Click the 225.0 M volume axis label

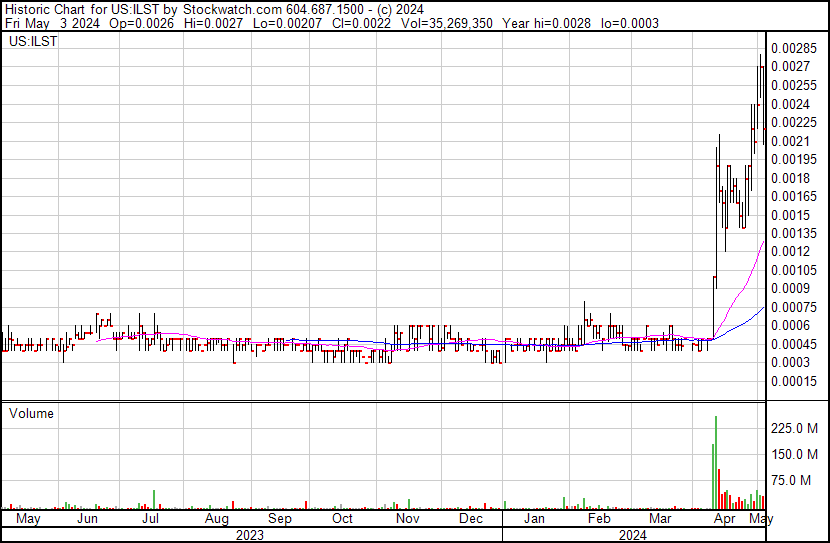tap(795, 428)
